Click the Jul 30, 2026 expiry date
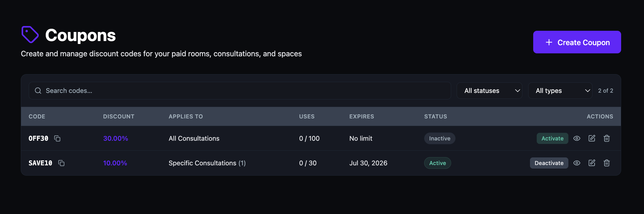This screenshot has width=644, height=214. point(368,163)
